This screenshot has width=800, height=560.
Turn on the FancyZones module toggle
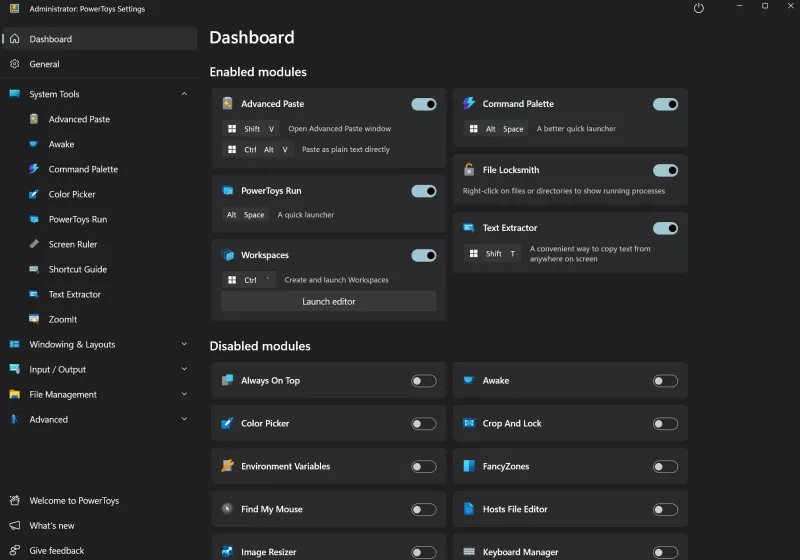pos(665,467)
